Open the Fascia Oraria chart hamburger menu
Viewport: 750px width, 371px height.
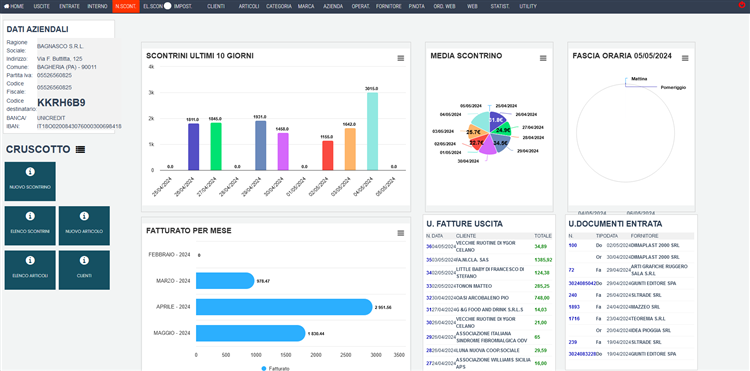(x=685, y=58)
